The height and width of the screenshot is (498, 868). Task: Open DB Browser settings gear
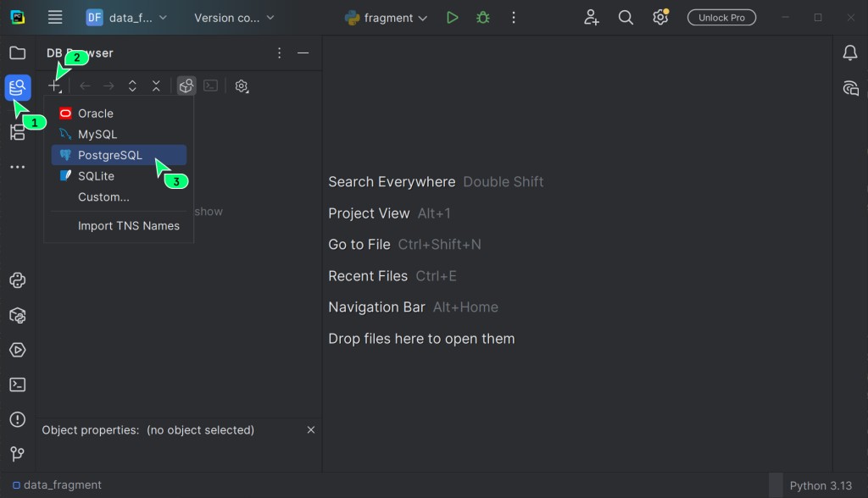pos(242,86)
